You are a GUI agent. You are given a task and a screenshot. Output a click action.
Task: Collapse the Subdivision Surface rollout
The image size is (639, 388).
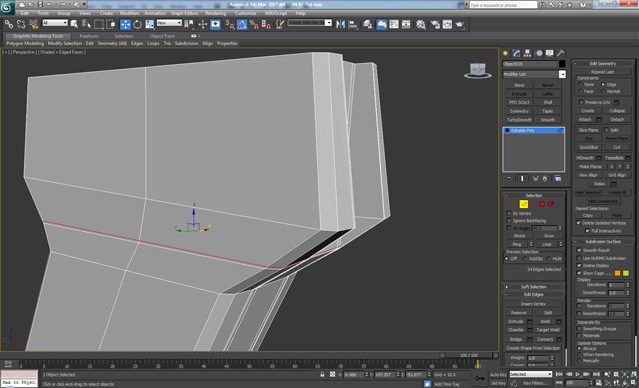point(603,242)
